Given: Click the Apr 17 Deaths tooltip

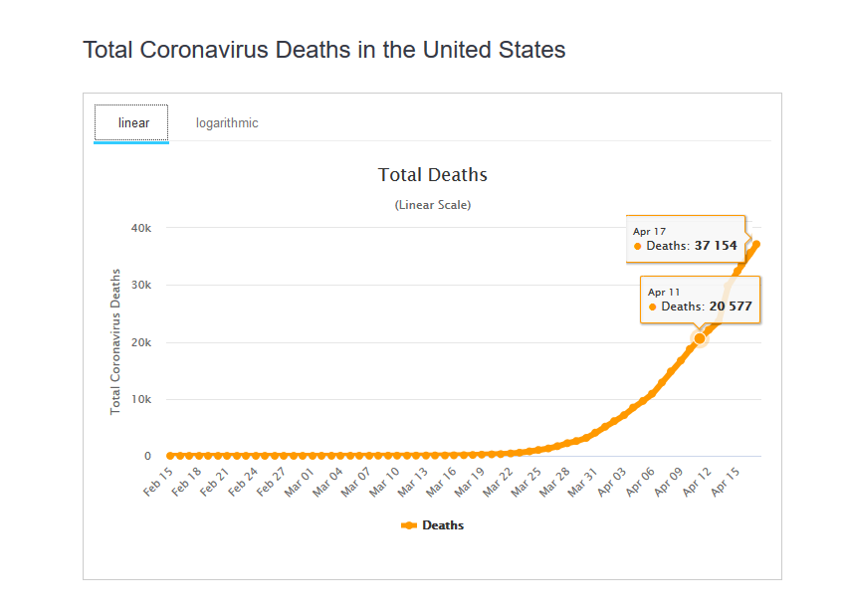Looking at the screenshot, I should pos(685,239).
